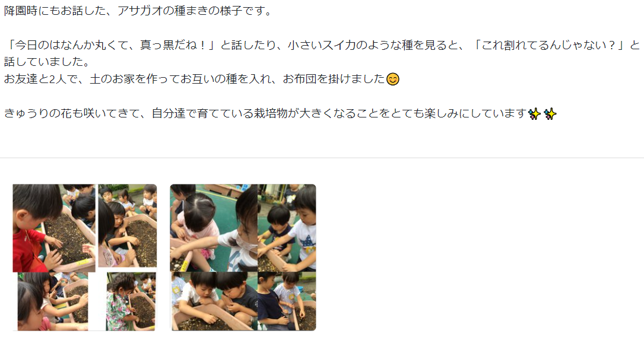Click the yellow label on the planter beside the red-shirt boy
The height and width of the screenshot is (340, 644).
[83, 262]
